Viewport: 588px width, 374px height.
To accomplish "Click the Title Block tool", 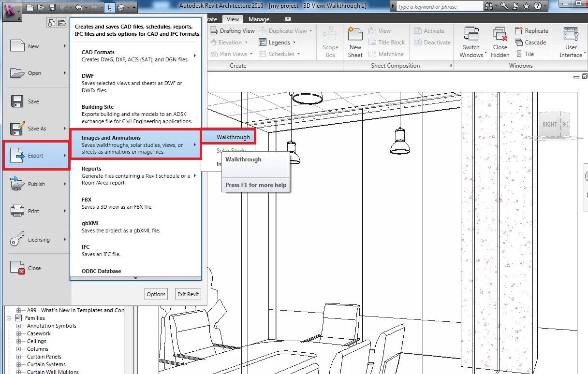I will click(x=386, y=43).
